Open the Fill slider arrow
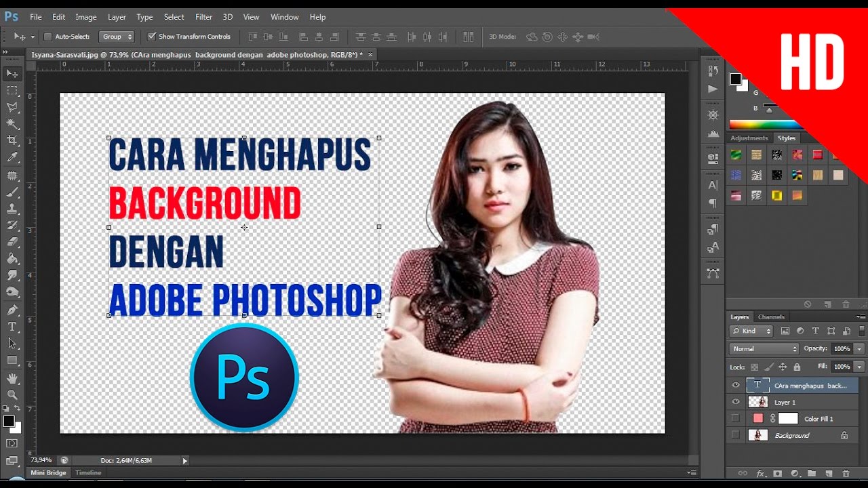 pos(859,366)
